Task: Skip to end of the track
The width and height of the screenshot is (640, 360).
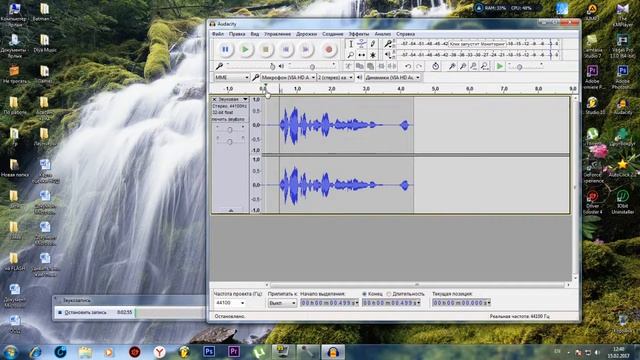Action: click(x=306, y=49)
